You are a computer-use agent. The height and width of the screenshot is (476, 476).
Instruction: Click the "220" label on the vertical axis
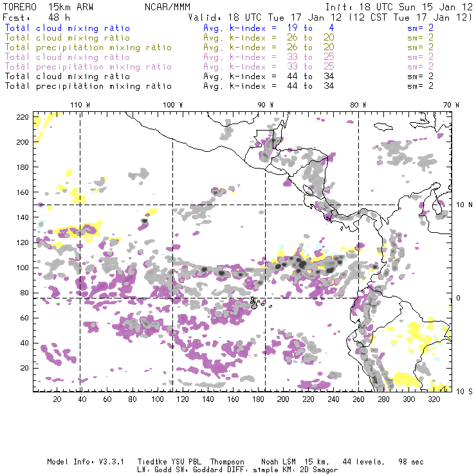[22, 117]
